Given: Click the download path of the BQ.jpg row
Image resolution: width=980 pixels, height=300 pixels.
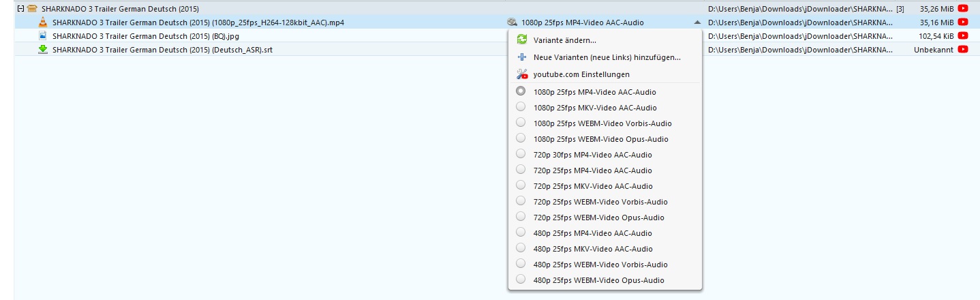Looking at the screenshot, I should click(x=801, y=35).
